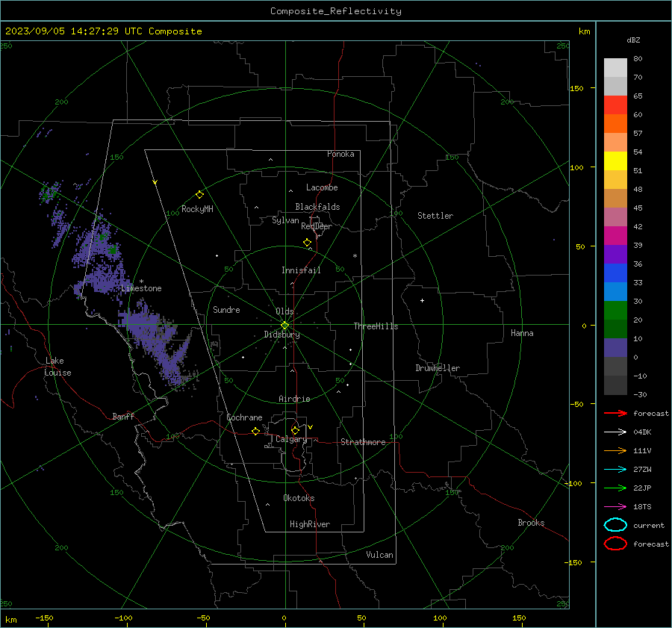The width and height of the screenshot is (672, 628).
Task: Select the 57 dBZ orange swatch
Action: tap(615, 124)
